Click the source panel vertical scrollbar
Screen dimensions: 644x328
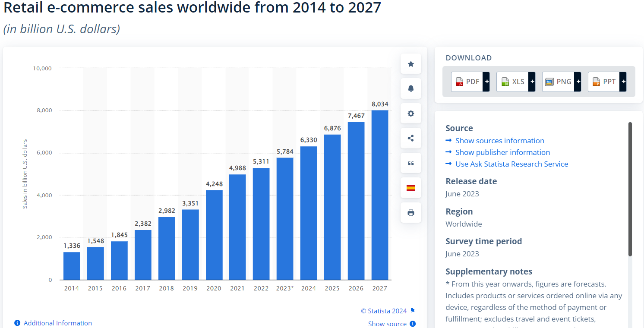pos(630,189)
